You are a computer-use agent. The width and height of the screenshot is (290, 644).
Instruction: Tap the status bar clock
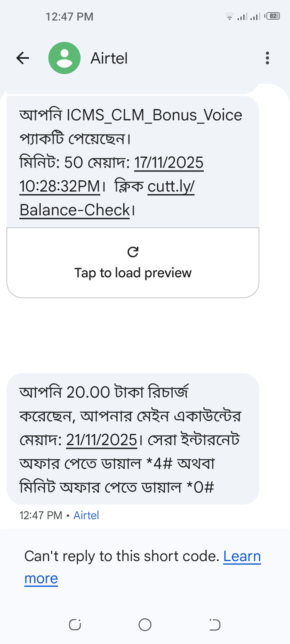click(69, 17)
